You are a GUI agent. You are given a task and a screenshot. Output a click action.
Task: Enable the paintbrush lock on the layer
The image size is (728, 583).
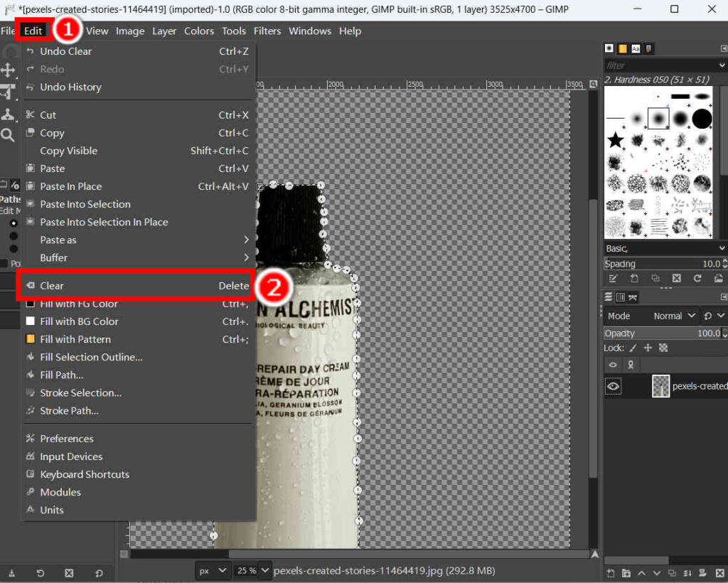pos(631,348)
